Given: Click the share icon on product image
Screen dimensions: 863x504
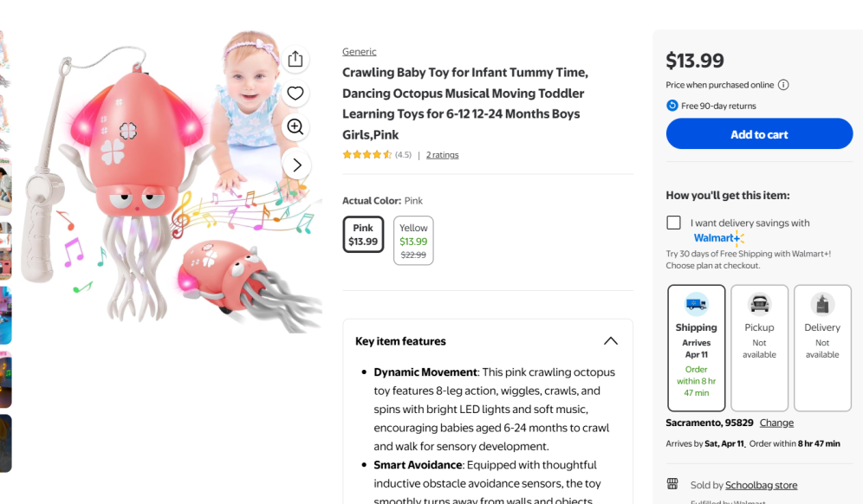Looking at the screenshot, I should [295, 59].
